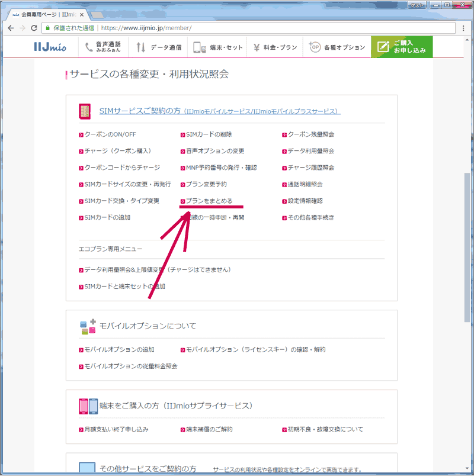Click the IIJmio logo
Screen dimensions: 474x476
(x=50, y=47)
